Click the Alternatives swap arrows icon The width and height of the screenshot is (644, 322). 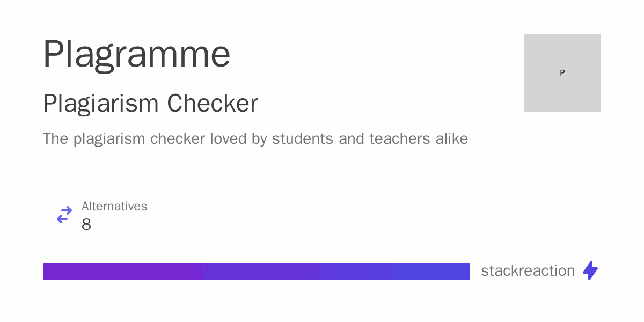pyautogui.click(x=64, y=215)
